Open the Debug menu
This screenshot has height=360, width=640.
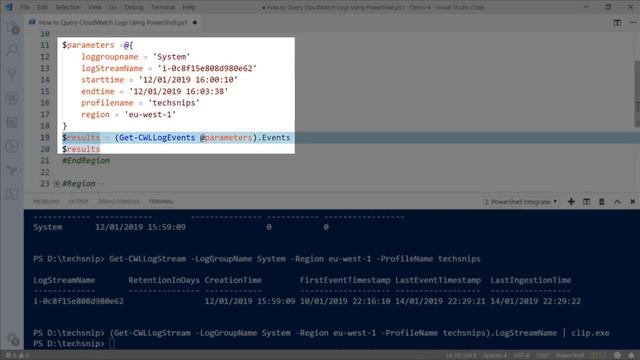pos(134,7)
